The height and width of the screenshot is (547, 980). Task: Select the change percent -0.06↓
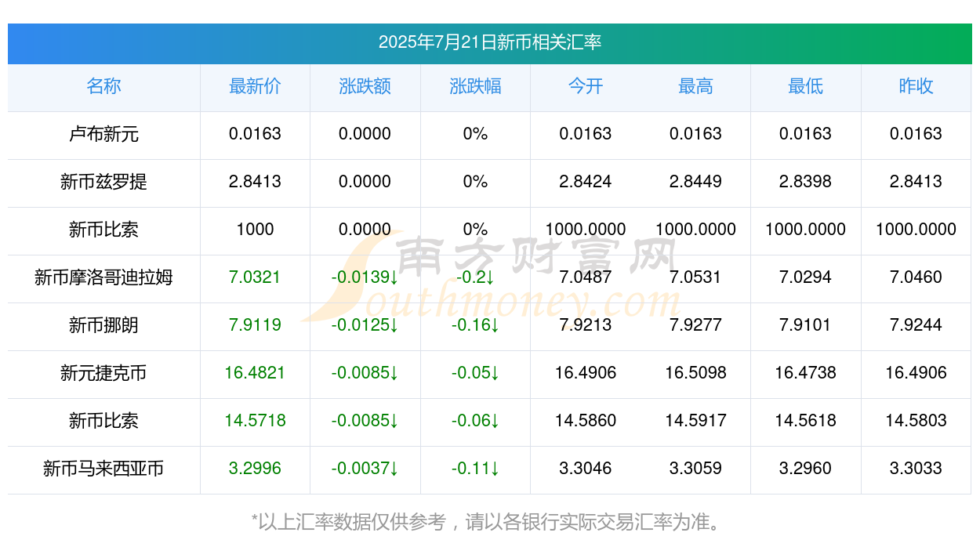click(x=475, y=421)
